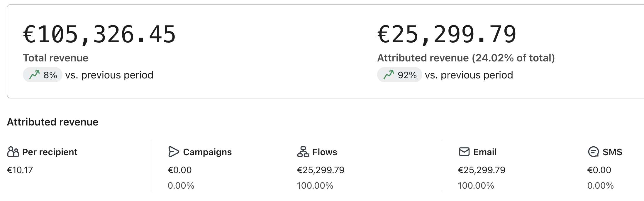
Task: Click the Per recipient €10.17 value
Action: [20, 170]
